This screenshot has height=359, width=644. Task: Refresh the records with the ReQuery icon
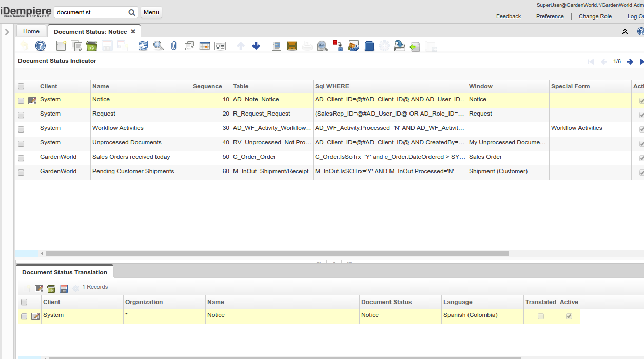point(143,46)
